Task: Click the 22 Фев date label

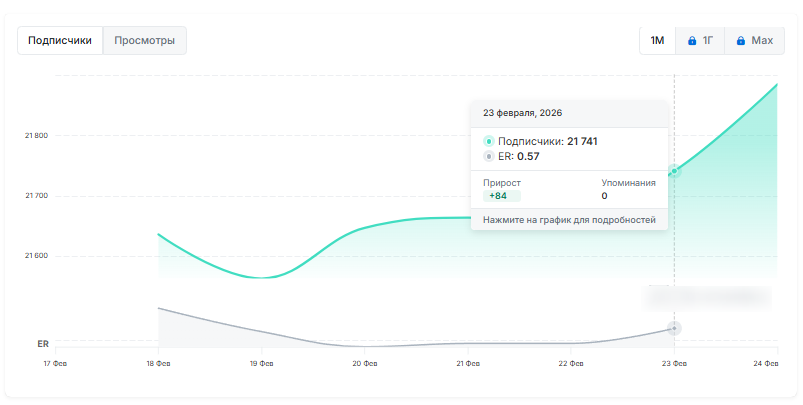Action: [x=570, y=365]
